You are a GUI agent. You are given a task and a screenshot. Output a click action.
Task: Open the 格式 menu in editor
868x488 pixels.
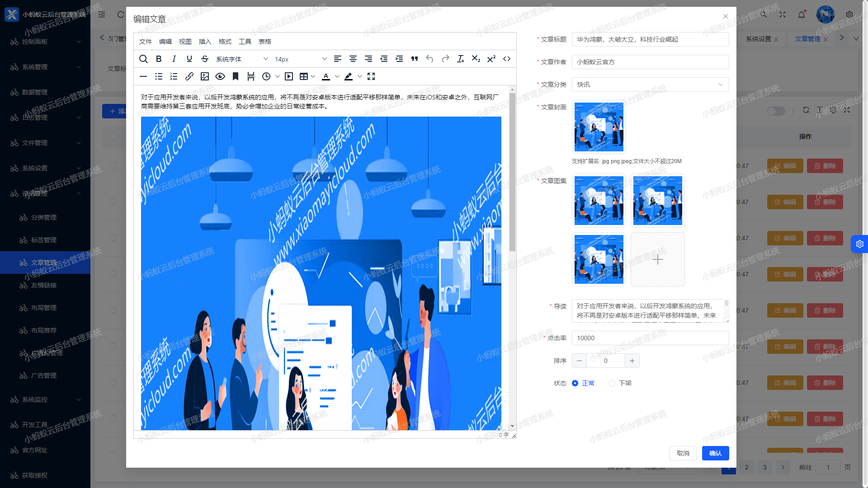click(225, 42)
